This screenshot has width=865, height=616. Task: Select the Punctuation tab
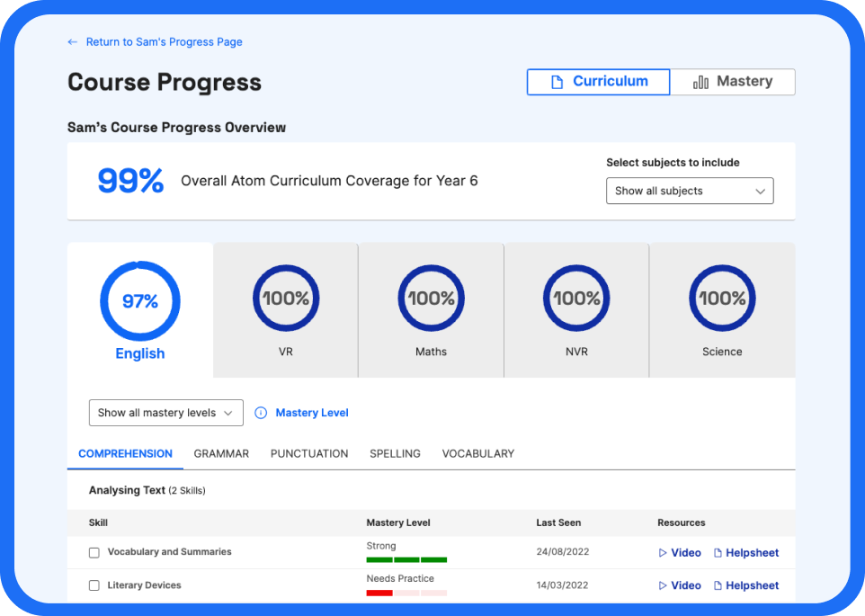[308, 453]
